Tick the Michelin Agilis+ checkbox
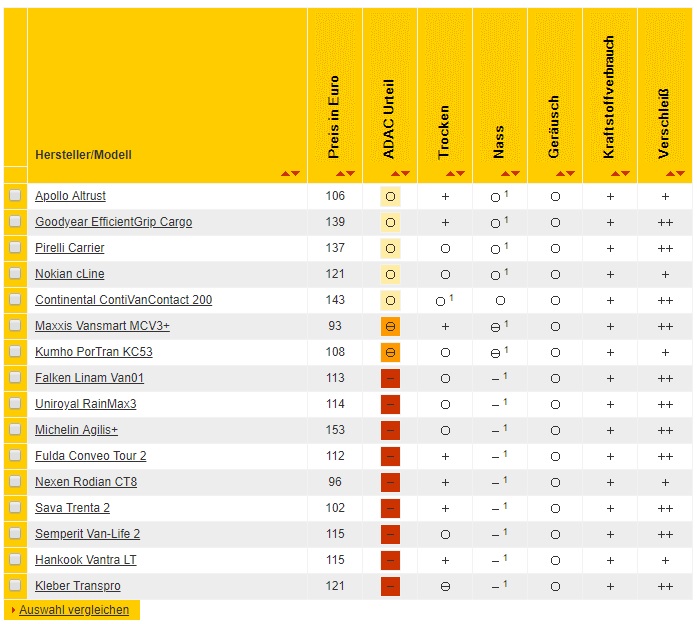 tap(15, 429)
